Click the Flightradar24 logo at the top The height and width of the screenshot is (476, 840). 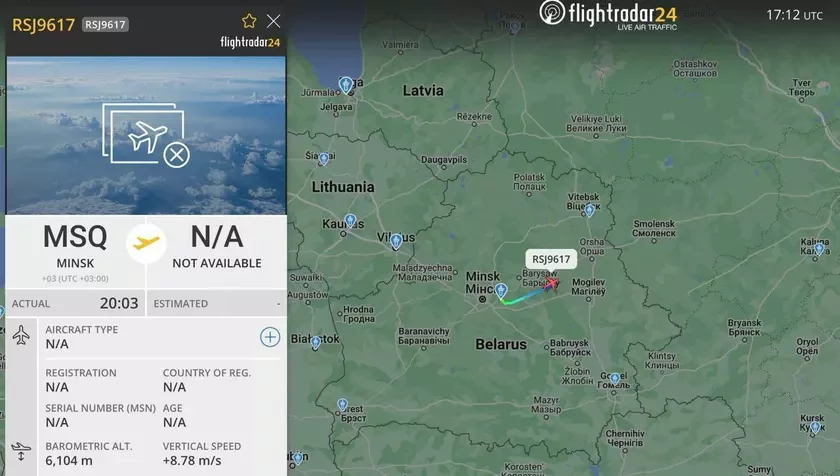point(608,14)
